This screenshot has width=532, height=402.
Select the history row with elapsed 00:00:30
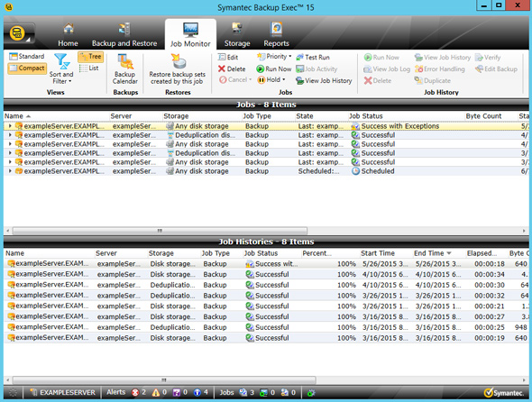tap(266, 285)
